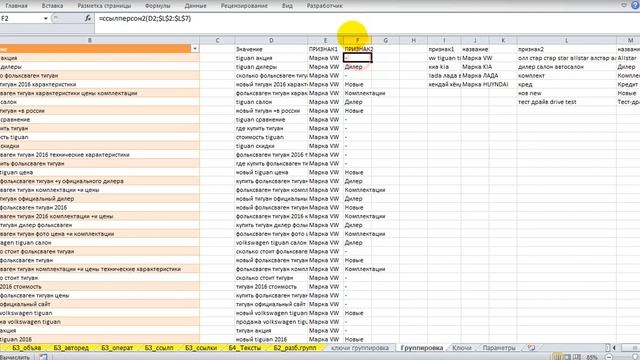Open the Главная ribbon tab
Viewport: 640px width, 360px height.
17,6
